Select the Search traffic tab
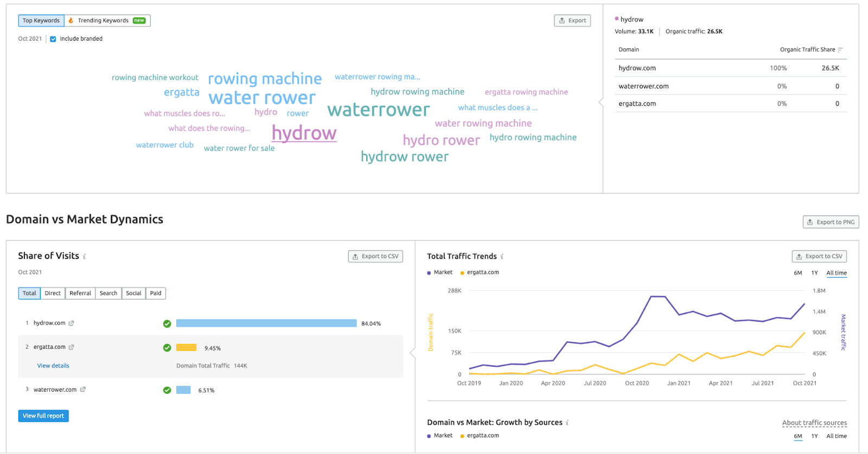Viewport: 868px width, 454px height. (108, 293)
